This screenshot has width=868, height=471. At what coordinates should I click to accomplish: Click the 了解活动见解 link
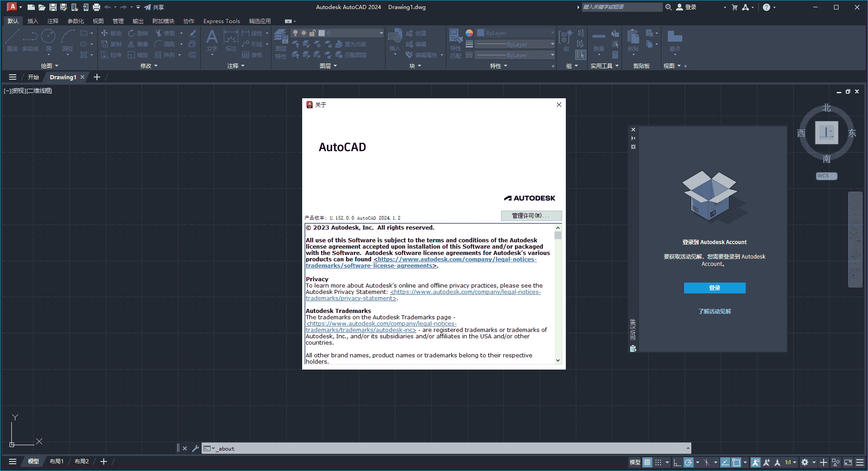point(714,311)
